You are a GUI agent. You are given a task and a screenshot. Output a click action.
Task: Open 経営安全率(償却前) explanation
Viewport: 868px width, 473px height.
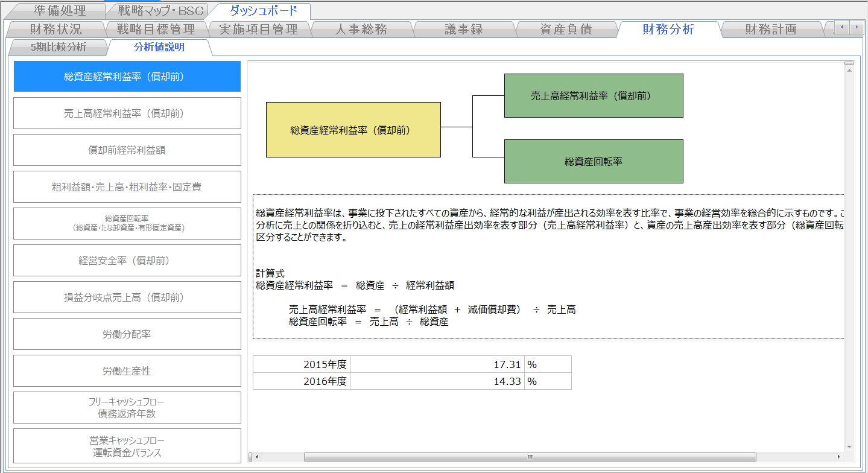[127, 261]
